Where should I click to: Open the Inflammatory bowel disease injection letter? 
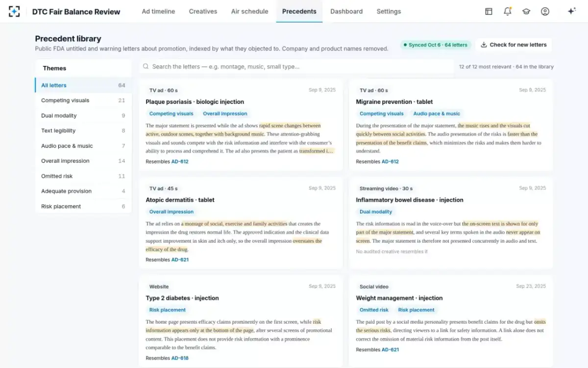pos(410,200)
